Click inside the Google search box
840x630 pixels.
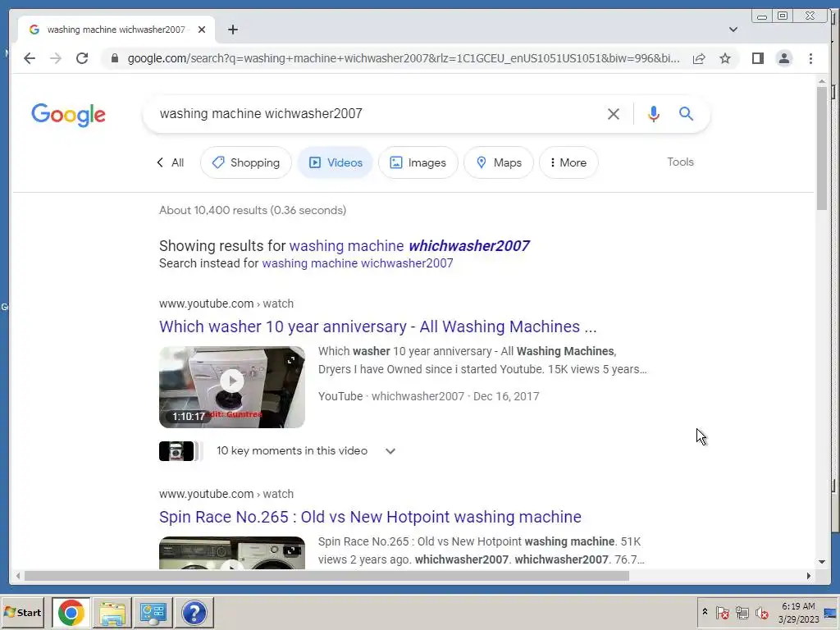[x=375, y=113]
